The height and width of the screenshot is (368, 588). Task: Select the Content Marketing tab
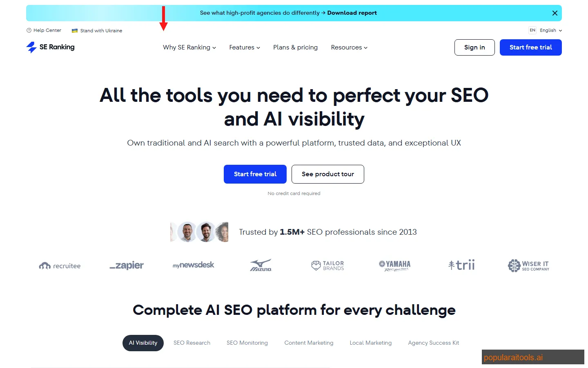pyautogui.click(x=309, y=343)
